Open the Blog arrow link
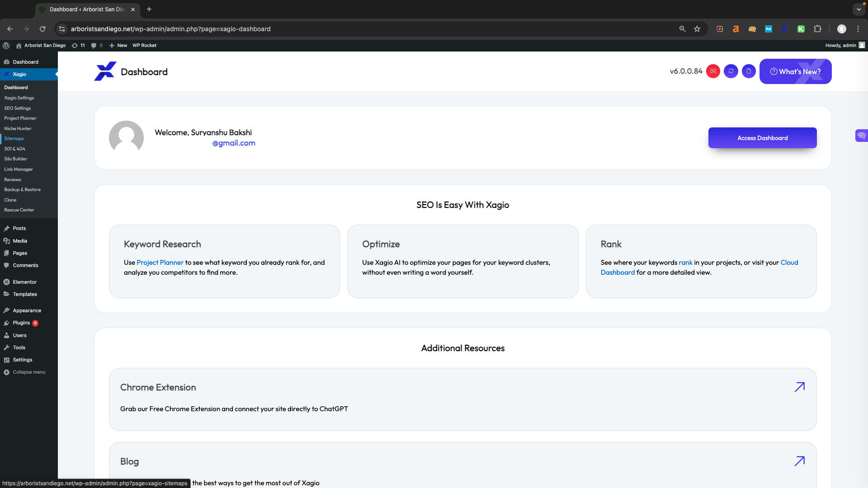 click(x=799, y=461)
